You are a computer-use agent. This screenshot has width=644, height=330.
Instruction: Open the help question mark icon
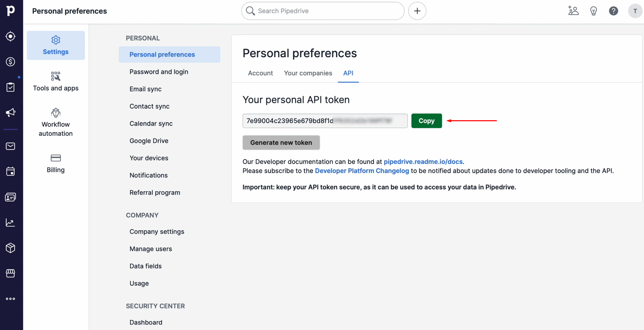coord(613,11)
